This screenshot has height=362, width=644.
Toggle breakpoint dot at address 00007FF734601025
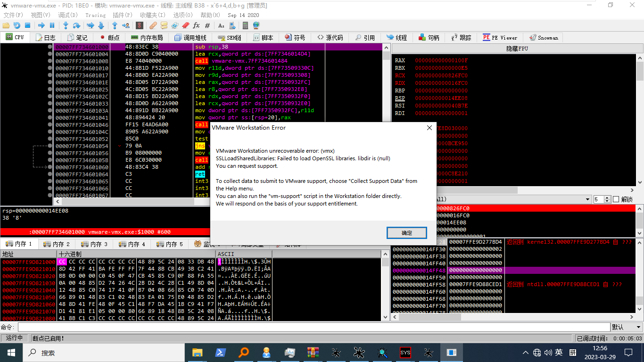click(x=50, y=90)
